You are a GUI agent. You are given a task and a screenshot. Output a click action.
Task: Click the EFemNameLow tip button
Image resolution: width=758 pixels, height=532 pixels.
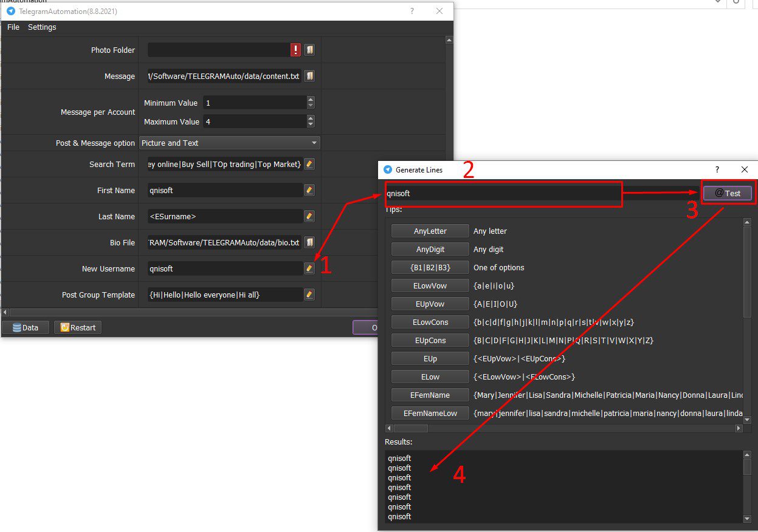pyautogui.click(x=430, y=413)
